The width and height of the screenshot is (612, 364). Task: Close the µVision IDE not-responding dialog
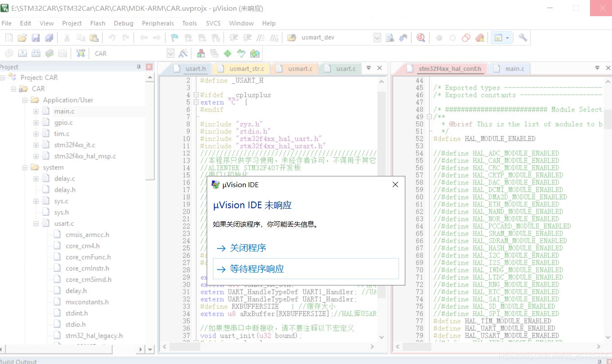[x=395, y=184]
